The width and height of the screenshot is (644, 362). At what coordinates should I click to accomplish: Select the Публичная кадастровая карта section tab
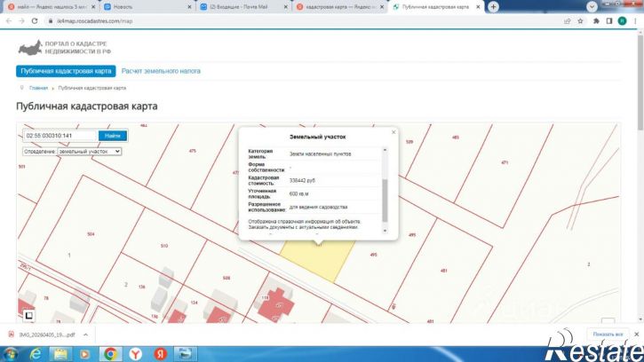(x=66, y=71)
